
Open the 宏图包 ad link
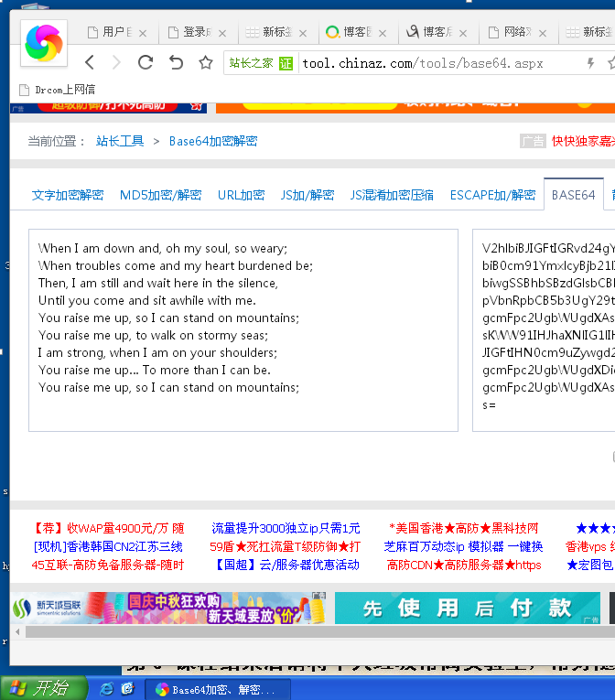point(590,565)
